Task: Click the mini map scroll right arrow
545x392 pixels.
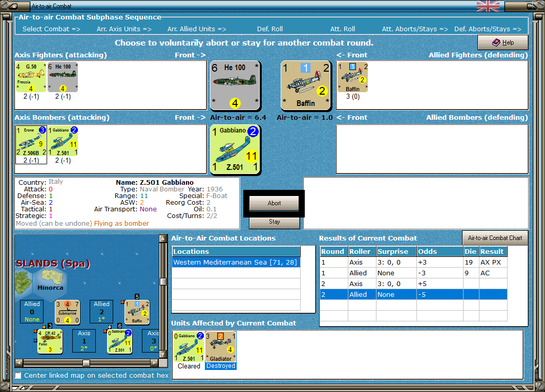Action: click(155, 362)
